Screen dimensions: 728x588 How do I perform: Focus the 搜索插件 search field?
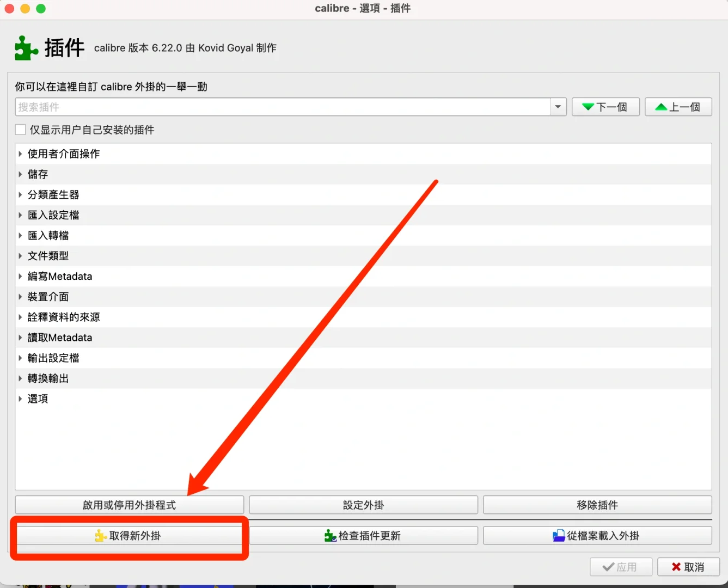point(283,107)
